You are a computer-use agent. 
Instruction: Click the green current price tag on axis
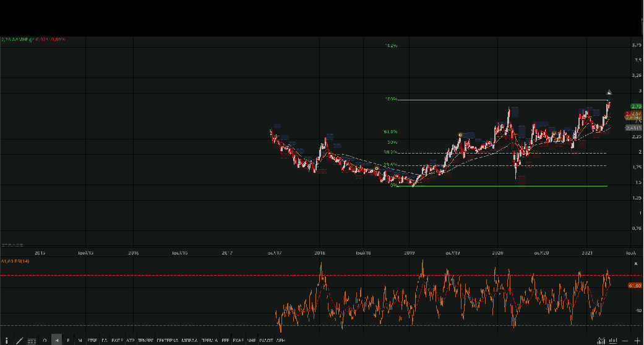[636, 107]
